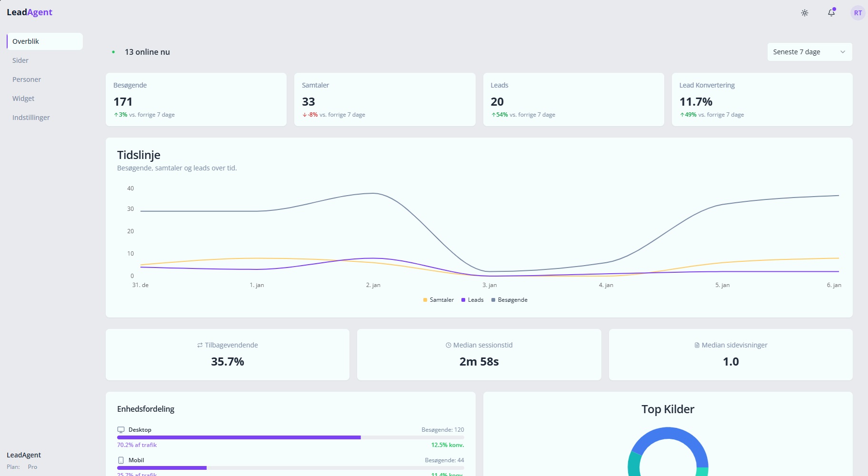This screenshot has height=476, width=868.
Task: Click the document icon on Median sidevisninger card
Action: point(696,345)
